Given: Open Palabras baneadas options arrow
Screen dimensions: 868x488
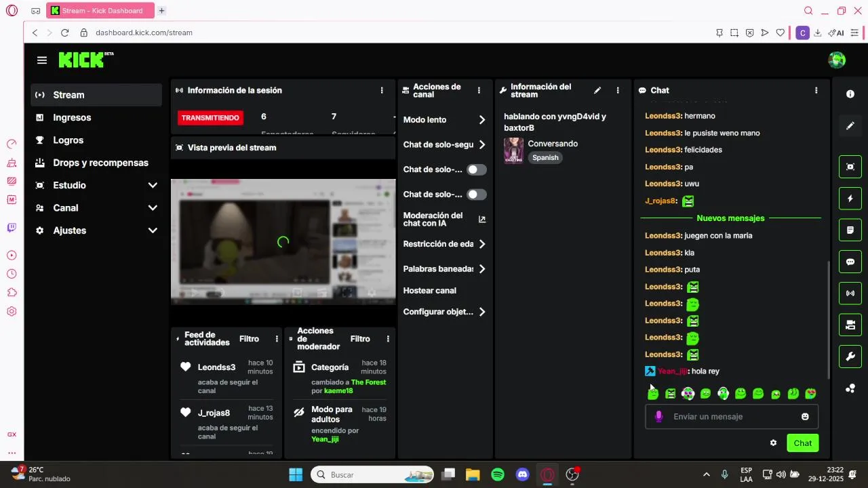Looking at the screenshot, I should coord(482,269).
